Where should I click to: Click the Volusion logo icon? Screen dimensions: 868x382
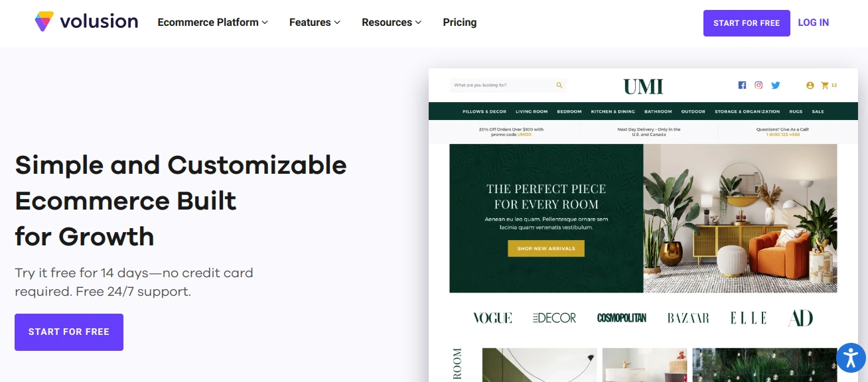coord(44,21)
